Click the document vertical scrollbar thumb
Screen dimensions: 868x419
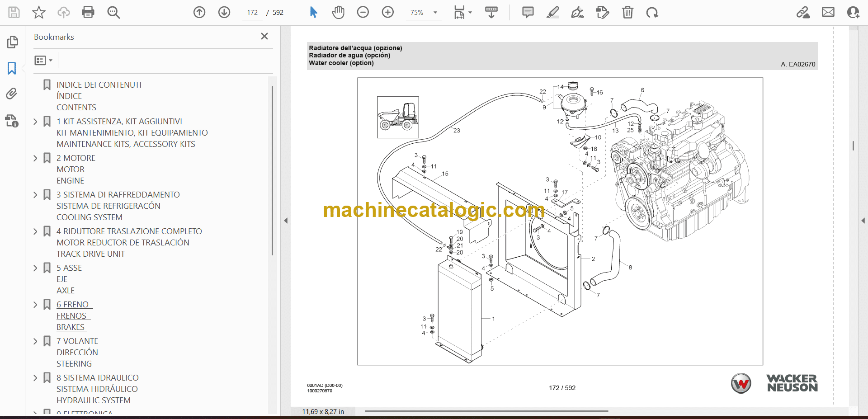tap(853, 146)
